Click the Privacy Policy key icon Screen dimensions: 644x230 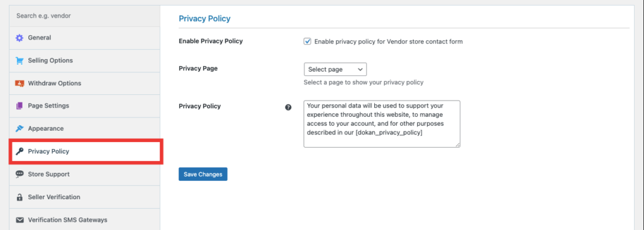point(19,151)
